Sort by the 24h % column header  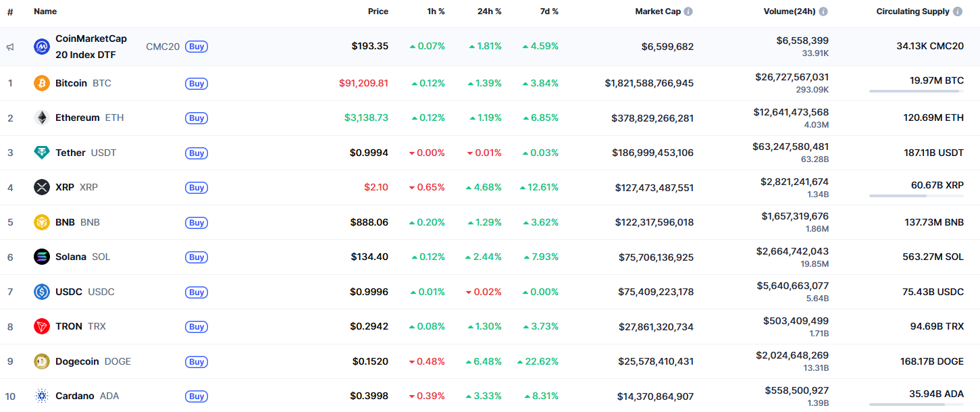coord(489,11)
